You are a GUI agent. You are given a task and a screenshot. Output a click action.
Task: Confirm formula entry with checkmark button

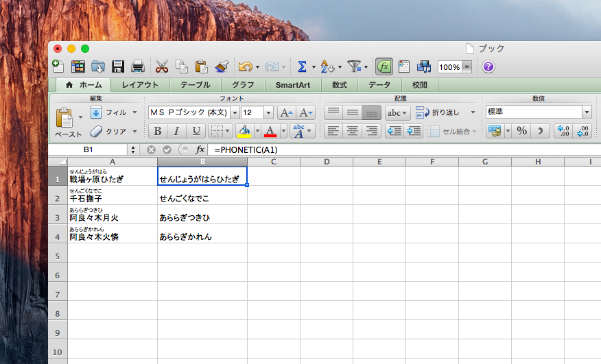coord(167,150)
